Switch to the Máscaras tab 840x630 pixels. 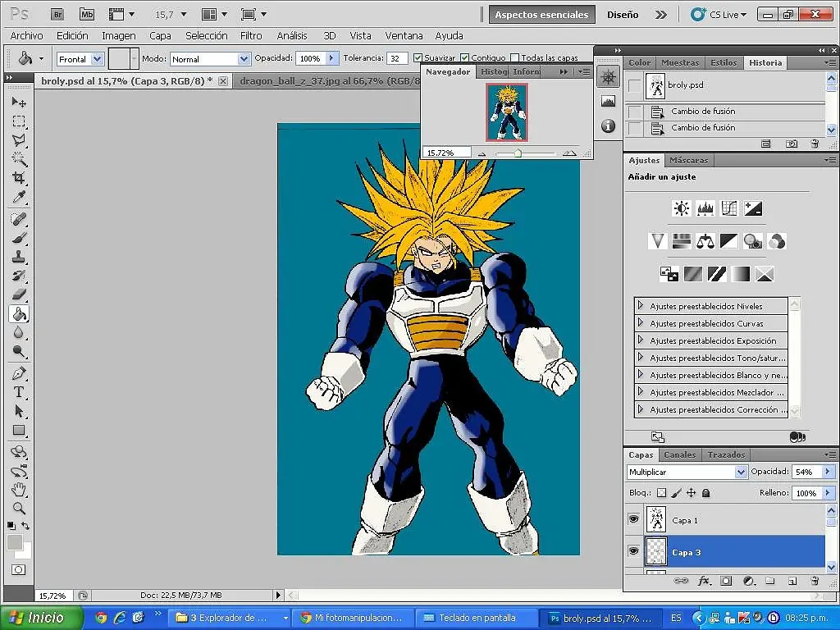click(688, 160)
